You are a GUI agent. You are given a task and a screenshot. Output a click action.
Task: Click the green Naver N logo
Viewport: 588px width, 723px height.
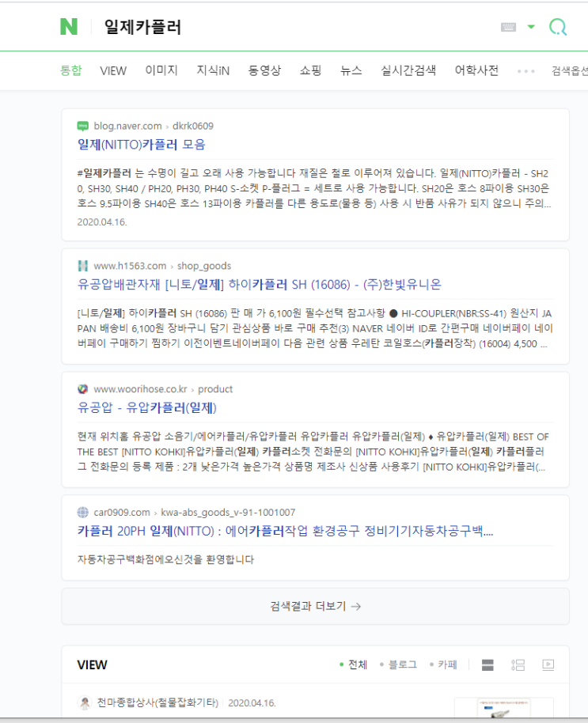point(69,27)
